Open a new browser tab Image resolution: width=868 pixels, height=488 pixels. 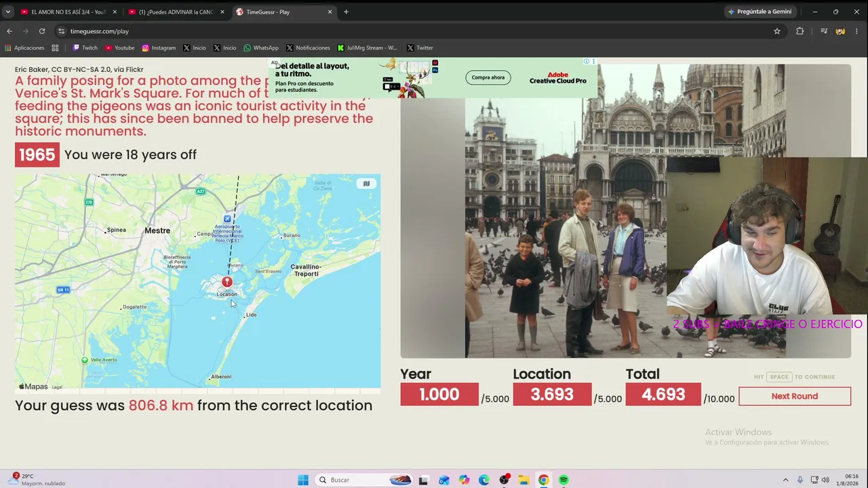coord(346,12)
